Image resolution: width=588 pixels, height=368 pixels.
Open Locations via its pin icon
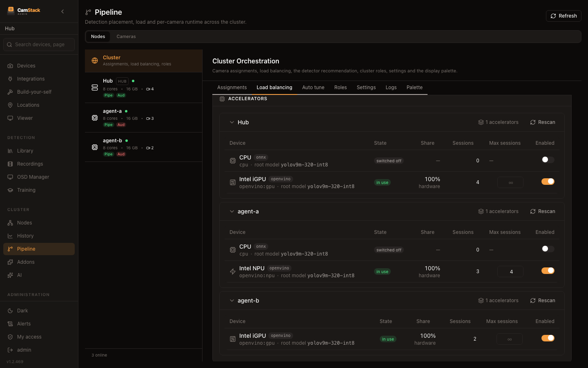[10, 105]
